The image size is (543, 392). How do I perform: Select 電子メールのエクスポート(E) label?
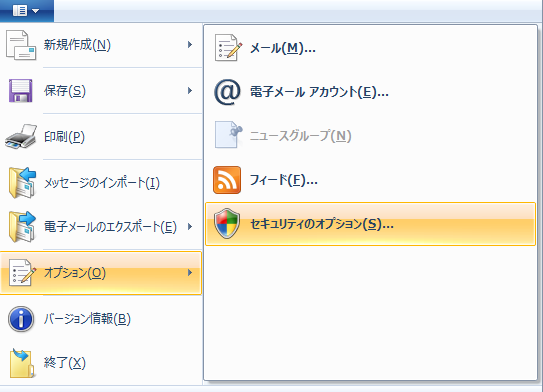(x=110, y=227)
